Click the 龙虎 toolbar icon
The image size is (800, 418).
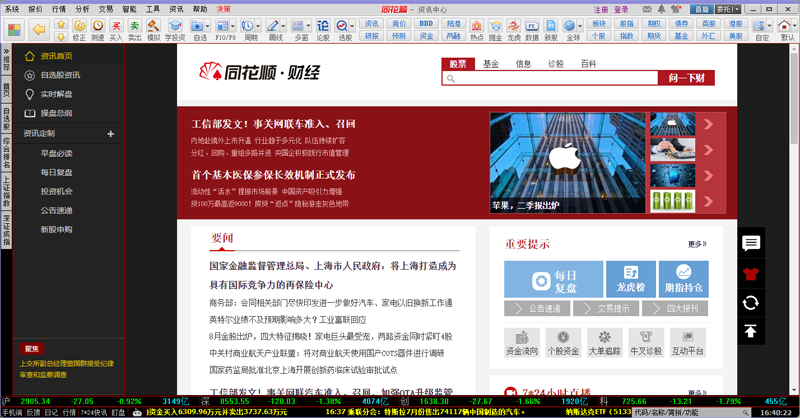pos(513,28)
